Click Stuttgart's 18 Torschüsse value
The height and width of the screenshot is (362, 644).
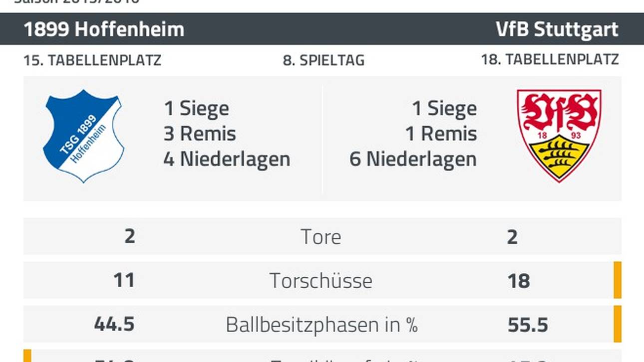[x=519, y=281]
